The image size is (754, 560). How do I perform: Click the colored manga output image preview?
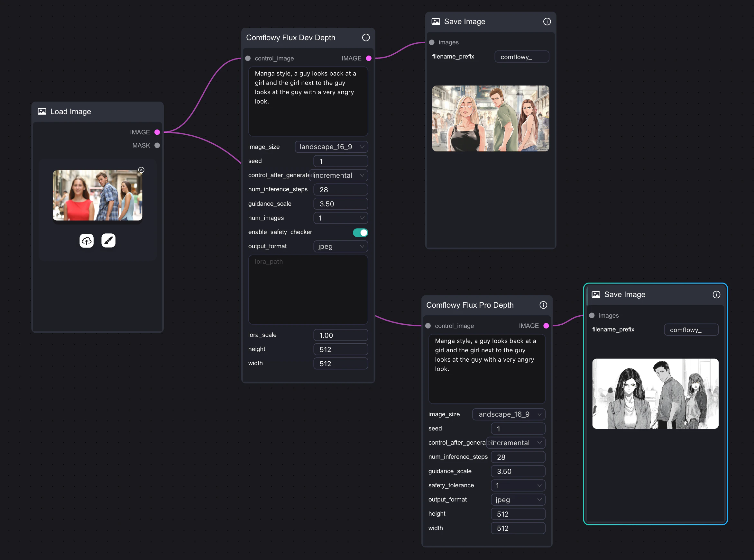tap(491, 118)
